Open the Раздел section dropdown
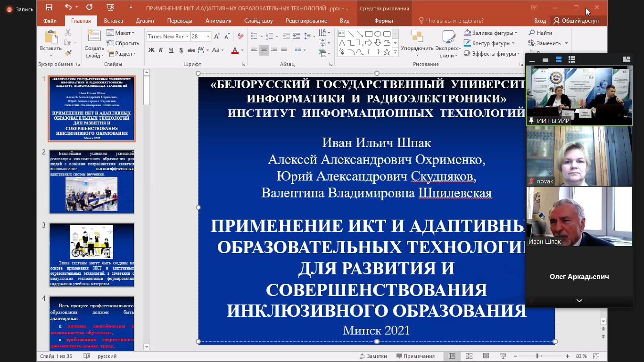The height and width of the screenshot is (362, 644). coord(122,54)
